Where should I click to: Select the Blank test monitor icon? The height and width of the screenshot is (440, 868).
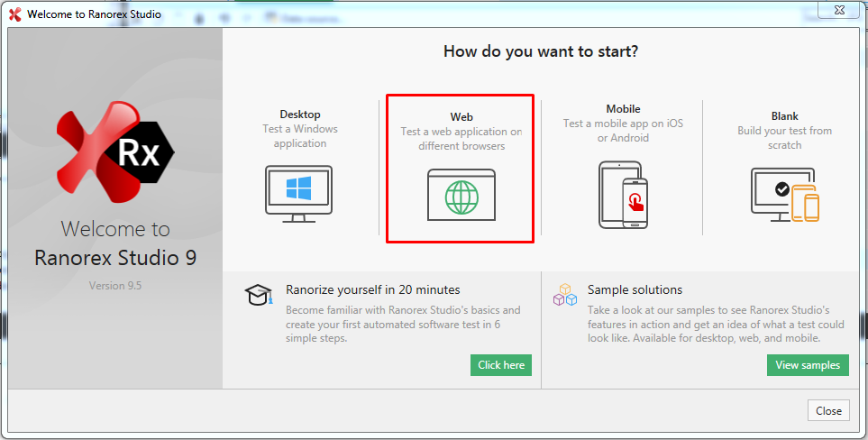click(785, 195)
